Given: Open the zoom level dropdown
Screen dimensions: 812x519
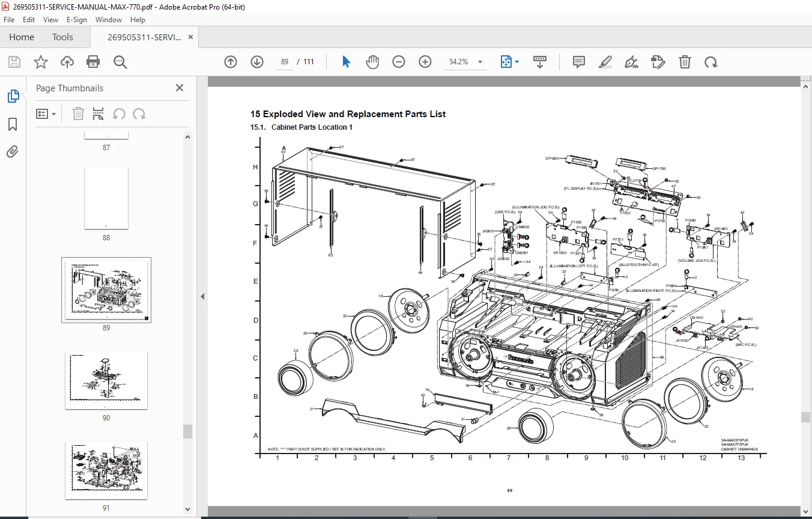Looking at the screenshot, I should point(480,62).
